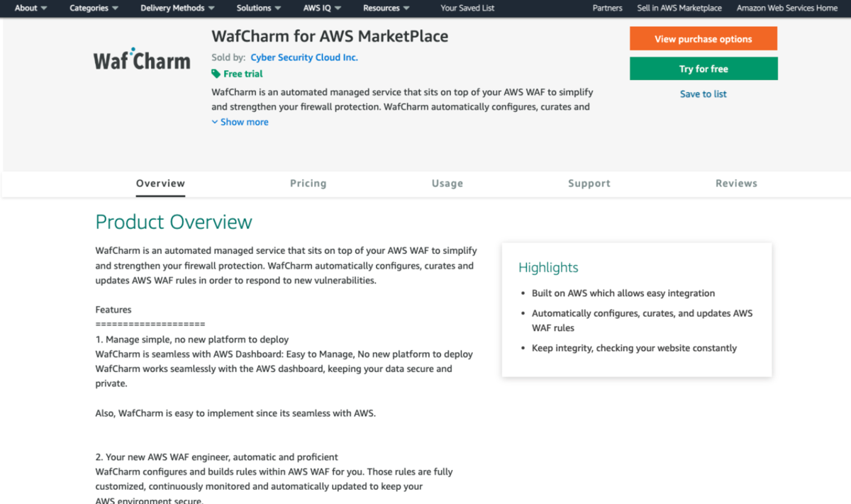Click the green Free trial tag icon
Image resolution: width=851 pixels, height=504 pixels.
pyautogui.click(x=216, y=74)
